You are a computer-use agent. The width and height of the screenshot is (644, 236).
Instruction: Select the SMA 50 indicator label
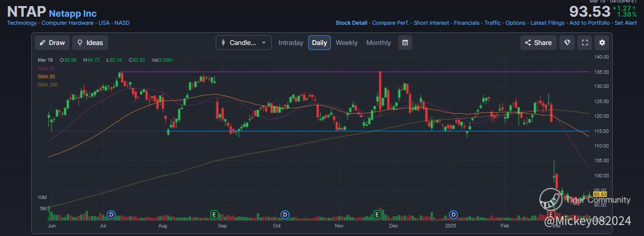[46, 76]
